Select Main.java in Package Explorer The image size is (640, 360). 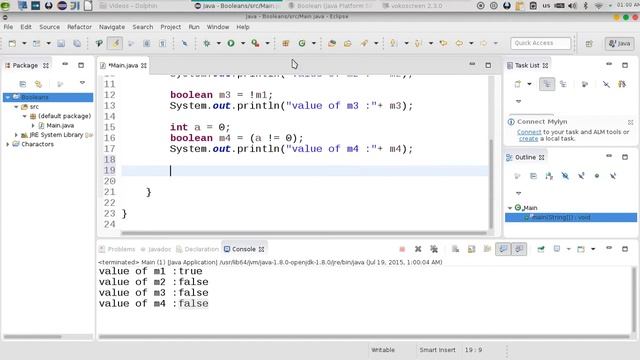point(60,125)
